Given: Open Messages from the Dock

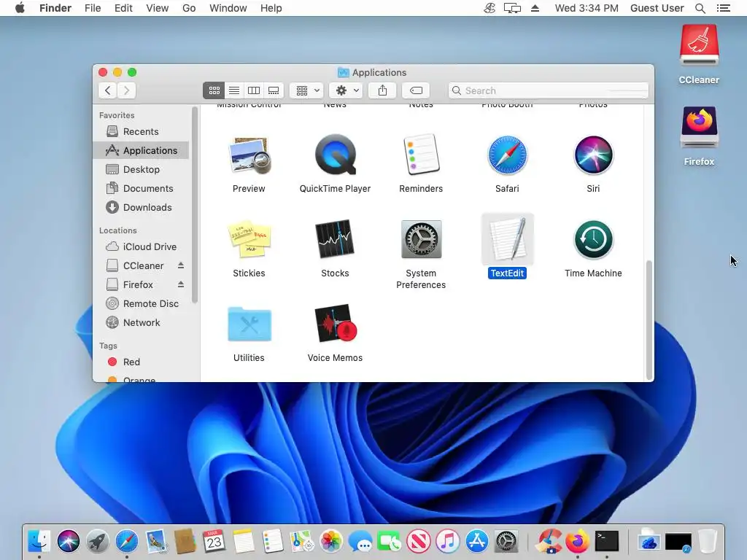Looking at the screenshot, I should point(360,542).
